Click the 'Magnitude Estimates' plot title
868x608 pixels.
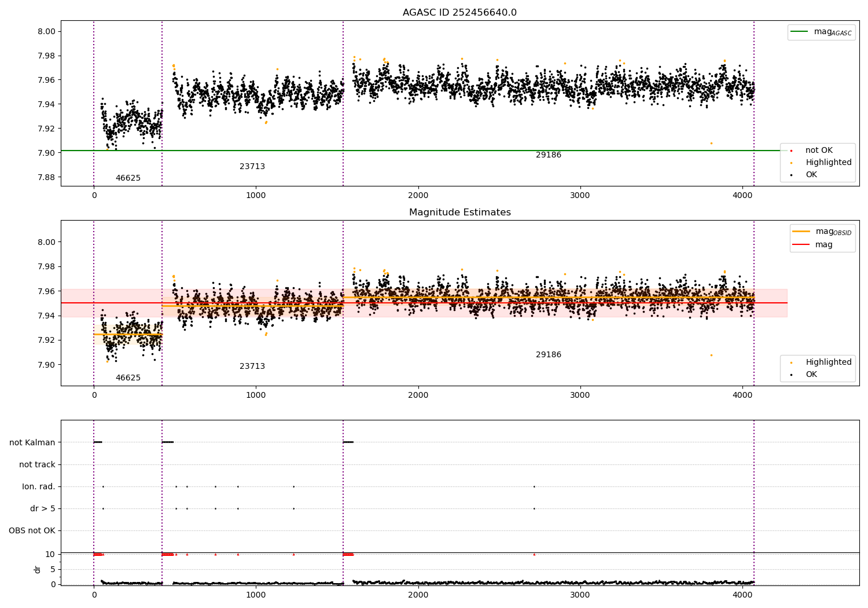(459, 213)
